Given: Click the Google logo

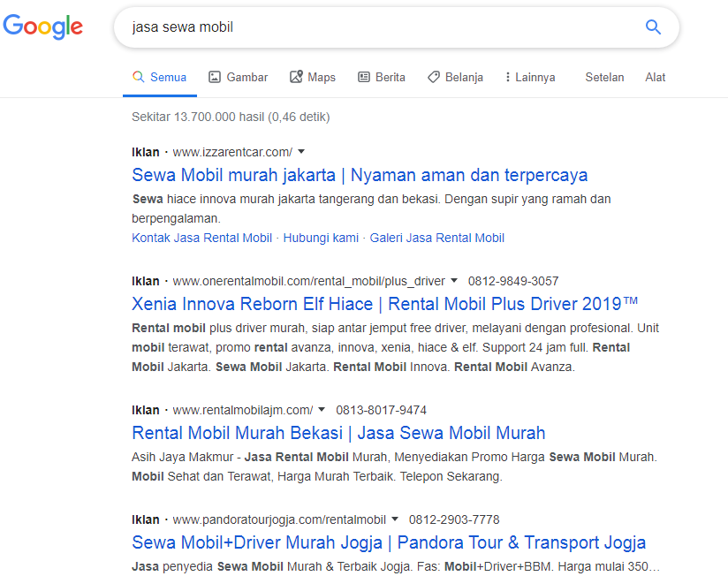Looking at the screenshot, I should pyautogui.click(x=42, y=27).
